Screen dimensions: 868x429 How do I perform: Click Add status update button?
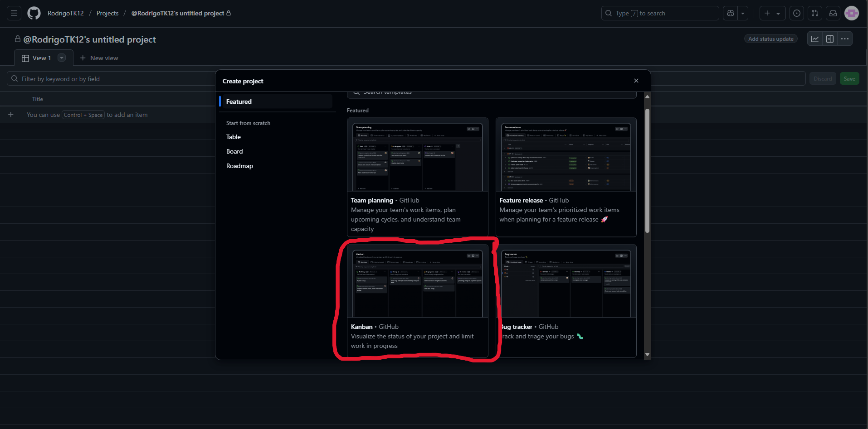point(770,39)
